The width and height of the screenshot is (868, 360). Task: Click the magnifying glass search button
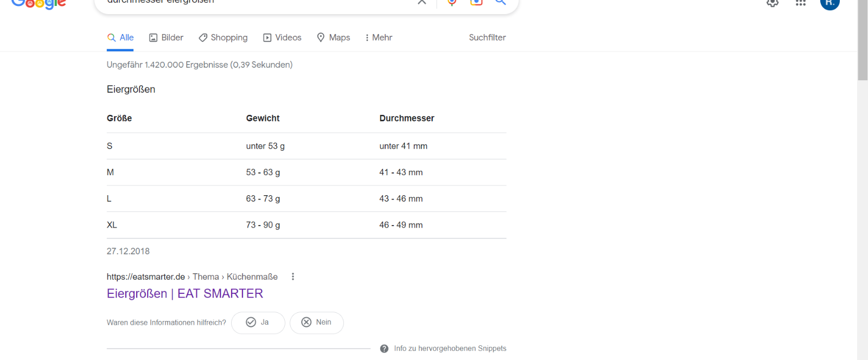[x=501, y=3]
